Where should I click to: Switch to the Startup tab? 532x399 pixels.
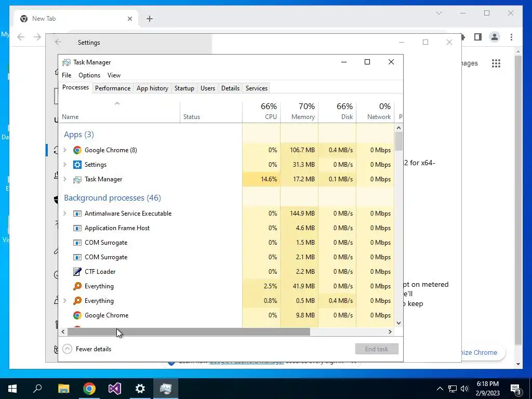click(x=184, y=88)
